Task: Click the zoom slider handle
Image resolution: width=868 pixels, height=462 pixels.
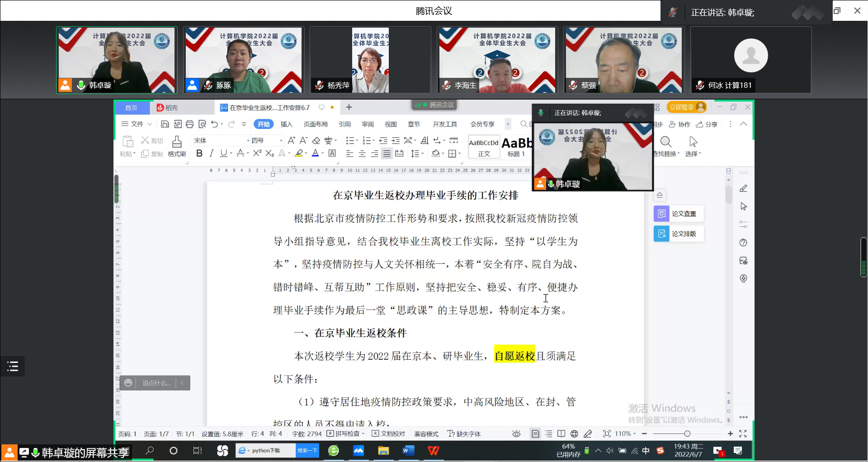Action: point(687,433)
